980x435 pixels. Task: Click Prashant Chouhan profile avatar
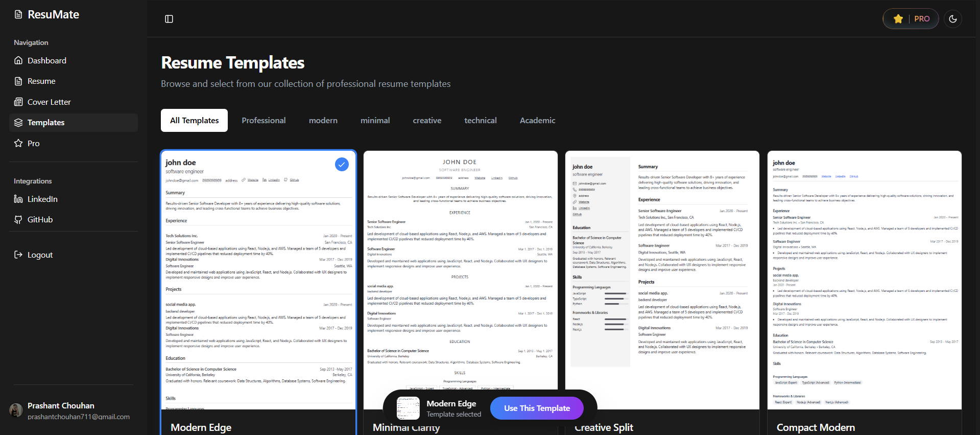pos(16,410)
